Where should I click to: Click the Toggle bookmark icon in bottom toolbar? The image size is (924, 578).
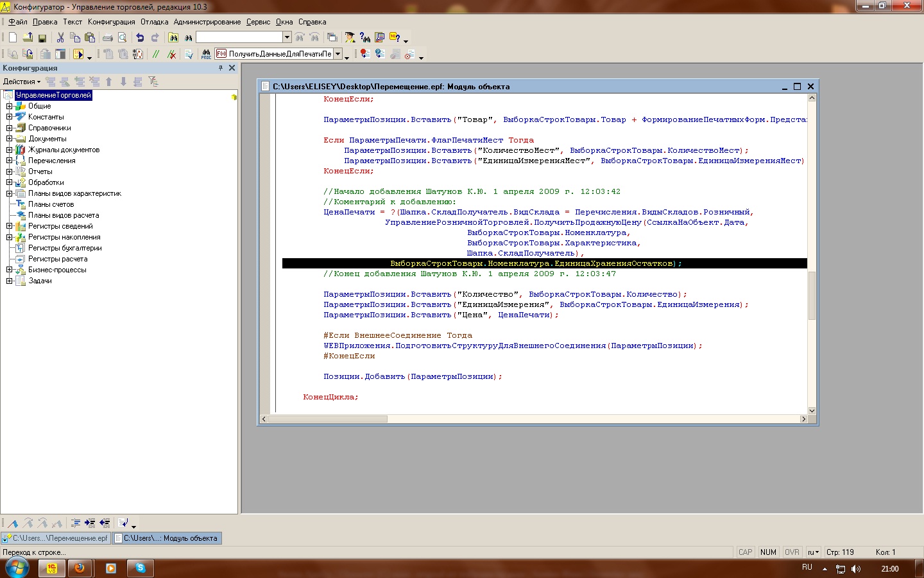[13, 523]
